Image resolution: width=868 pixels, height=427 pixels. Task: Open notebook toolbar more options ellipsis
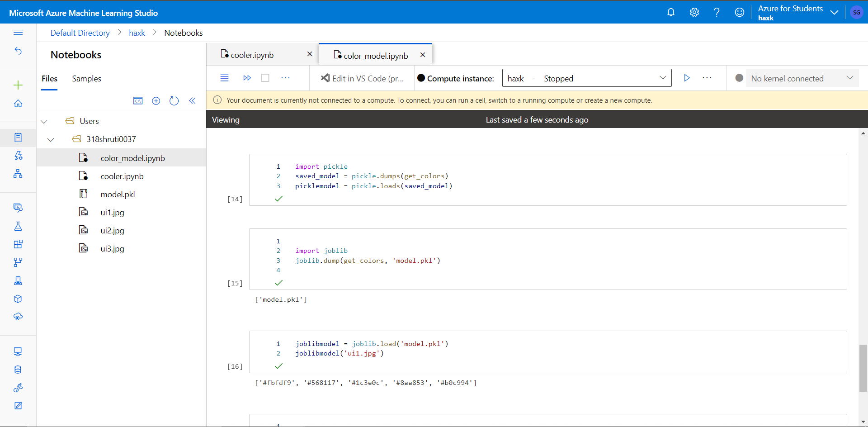coord(285,78)
